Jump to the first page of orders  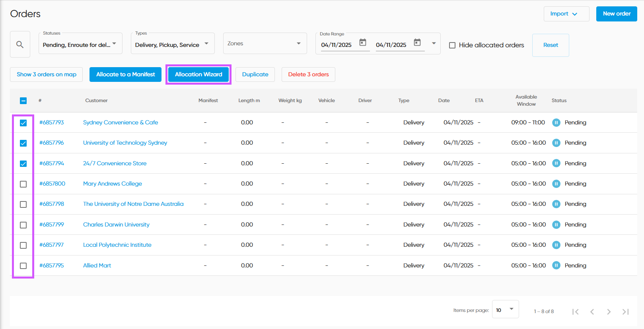(x=575, y=312)
